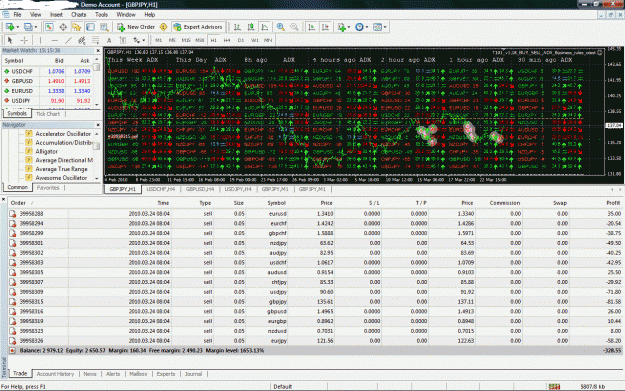The height and width of the screenshot is (391, 625).
Task: Open the Strategy Tester icon
Action: 104,27
